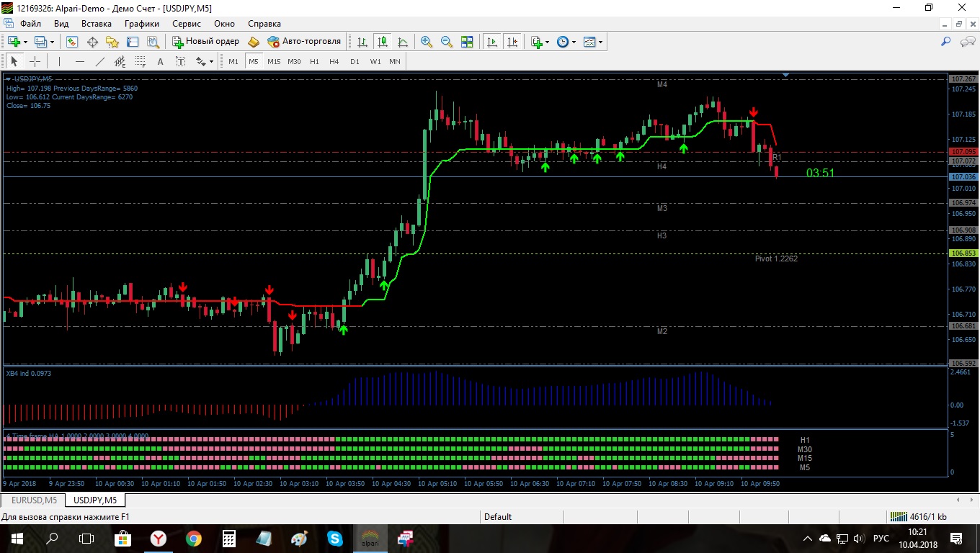This screenshot has width=980, height=553.
Task: Open Windows Start button
Action: [x=17, y=538]
